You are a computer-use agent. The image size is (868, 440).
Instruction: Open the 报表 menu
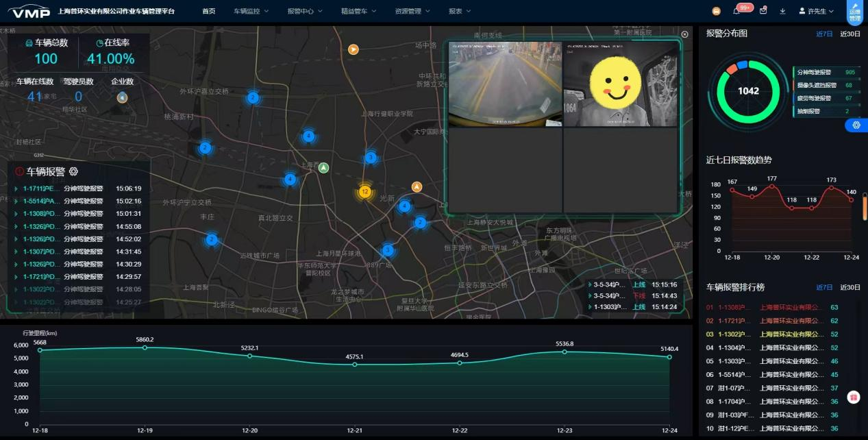[459, 11]
